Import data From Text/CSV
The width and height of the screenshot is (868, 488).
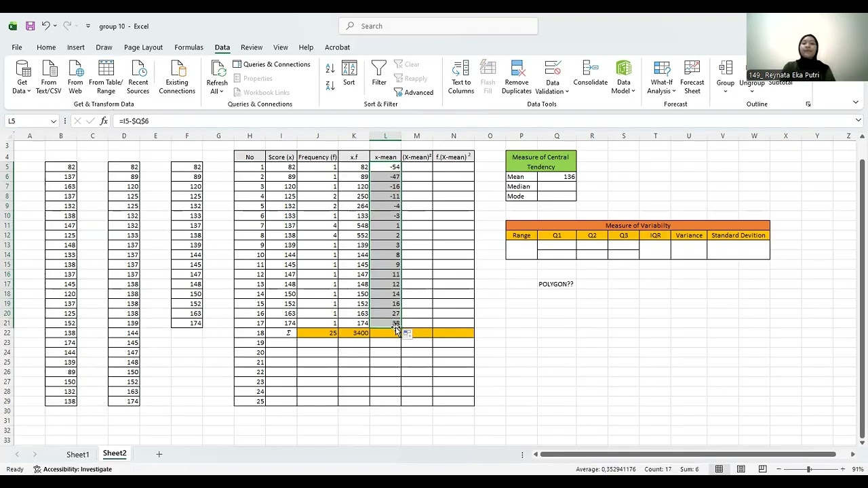[49, 77]
